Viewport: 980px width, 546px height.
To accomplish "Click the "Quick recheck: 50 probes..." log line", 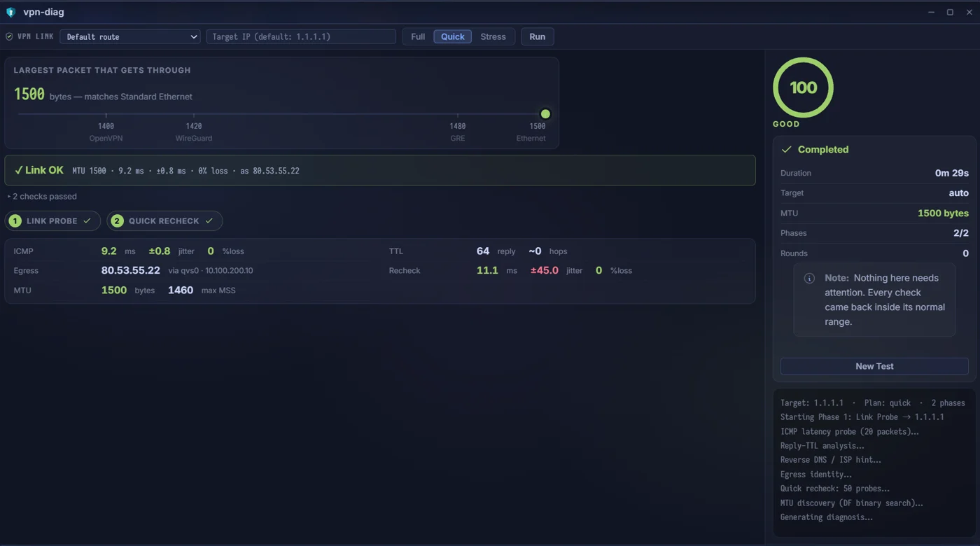I will [835, 489].
